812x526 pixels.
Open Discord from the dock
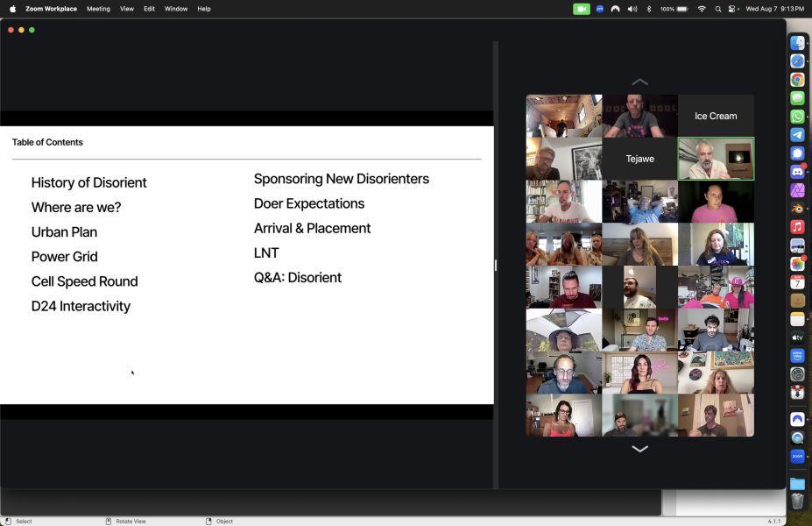click(797, 172)
